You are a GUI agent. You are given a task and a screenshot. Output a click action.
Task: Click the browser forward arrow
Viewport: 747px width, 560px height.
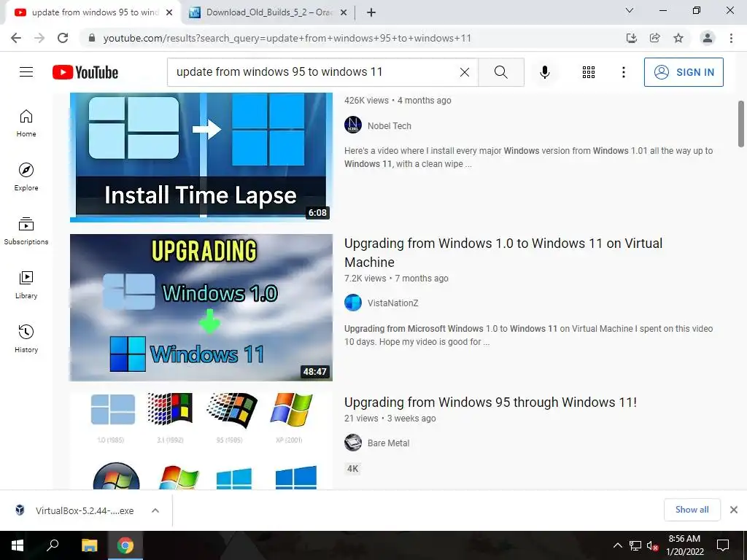pos(39,38)
